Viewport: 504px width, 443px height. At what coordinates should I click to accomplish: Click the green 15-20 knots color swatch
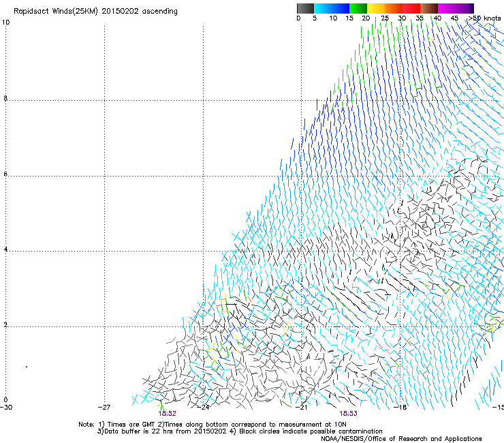[358, 8]
